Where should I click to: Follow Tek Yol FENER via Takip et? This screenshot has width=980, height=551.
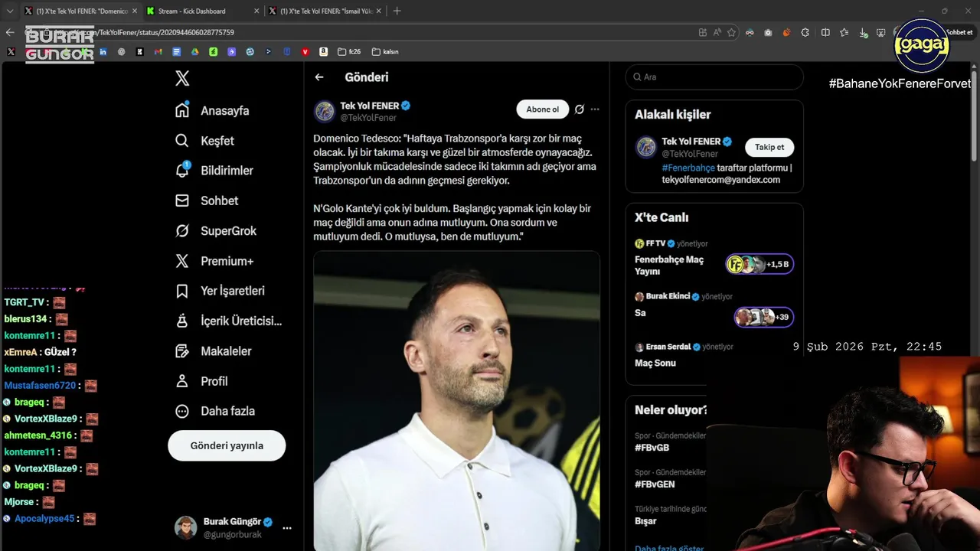[x=769, y=148]
